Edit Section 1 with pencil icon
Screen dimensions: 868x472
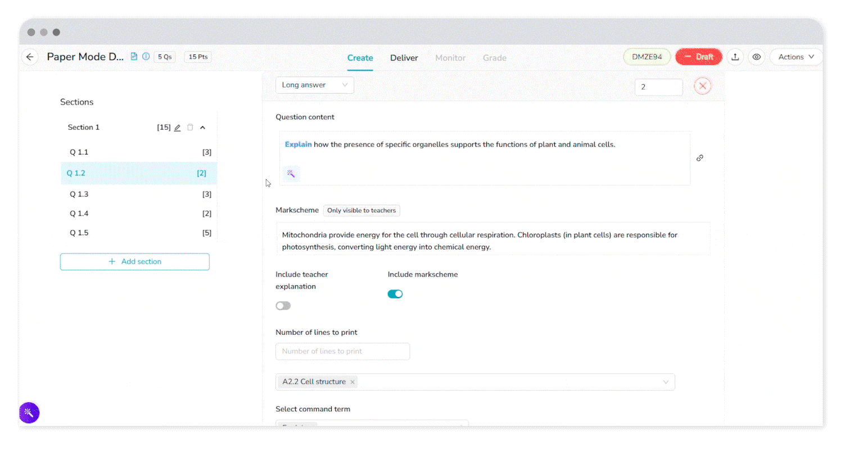click(178, 128)
